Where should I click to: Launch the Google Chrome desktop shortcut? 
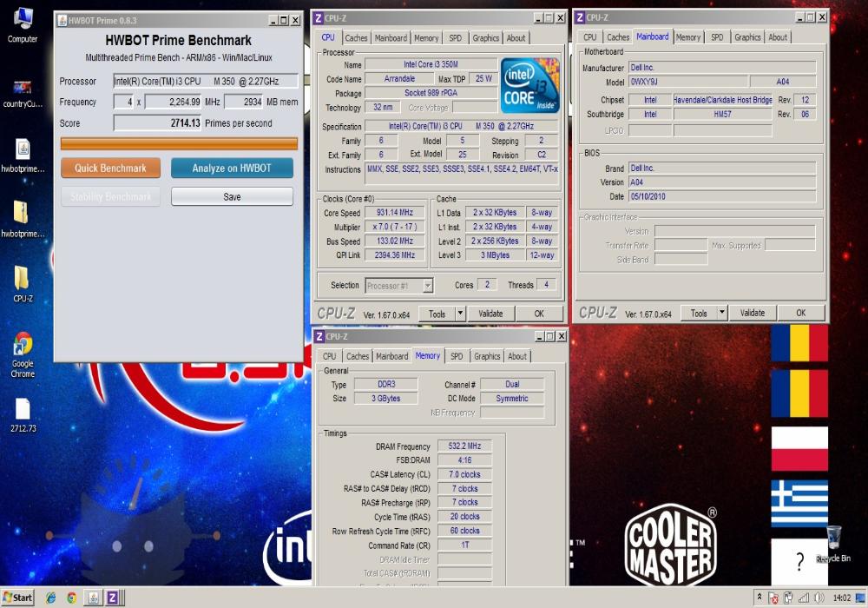coord(23,354)
